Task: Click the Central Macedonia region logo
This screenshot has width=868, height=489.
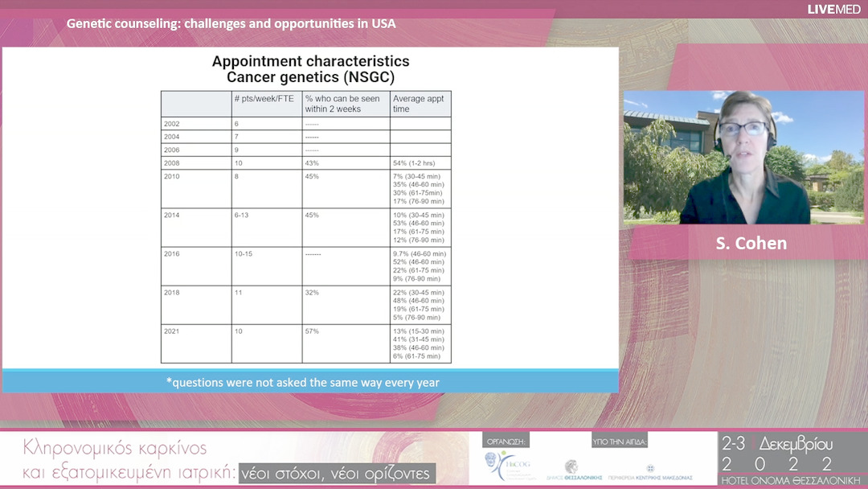Action: point(650,471)
